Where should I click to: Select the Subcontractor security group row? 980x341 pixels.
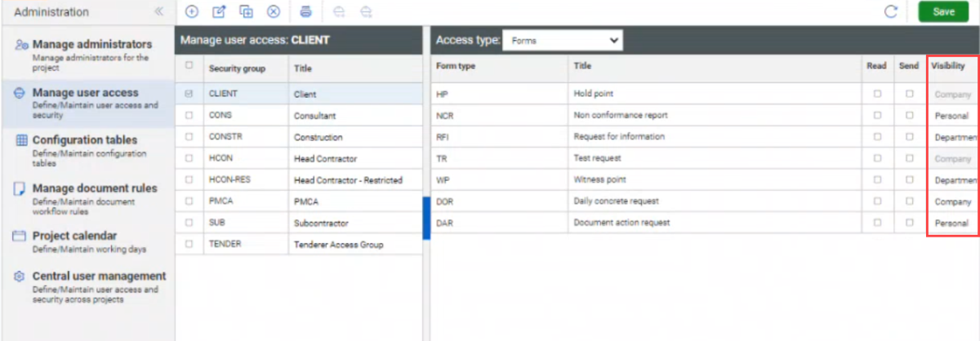tap(310, 223)
